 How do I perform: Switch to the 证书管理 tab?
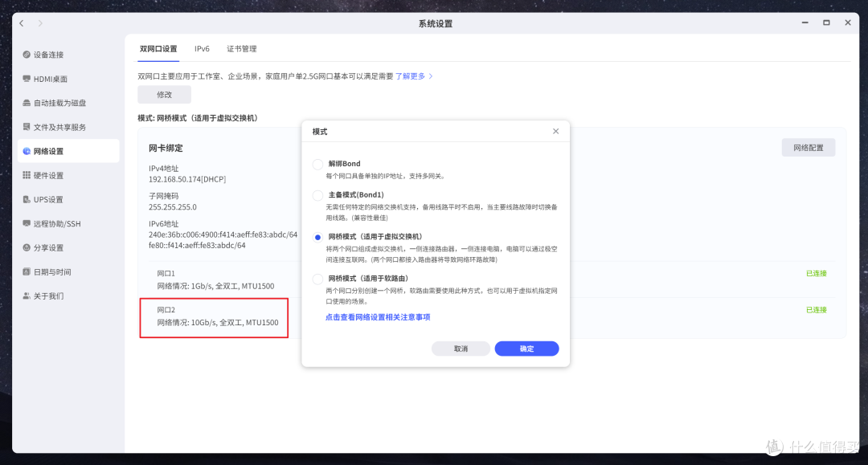tap(241, 49)
